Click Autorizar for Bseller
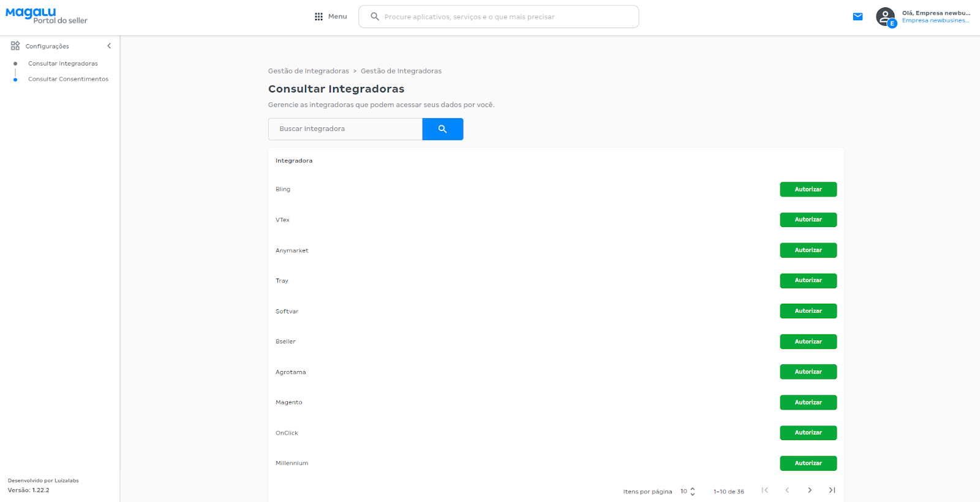 click(x=809, y=342)
